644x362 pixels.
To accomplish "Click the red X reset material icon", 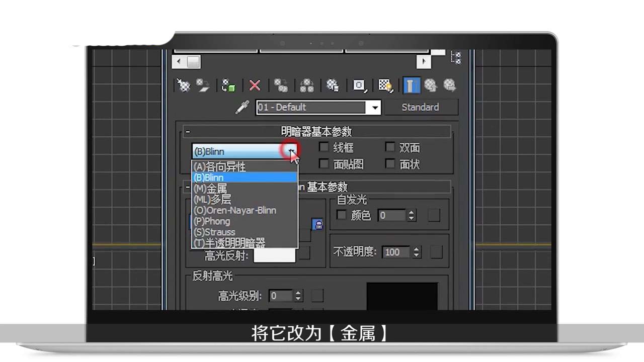I will click(255, 85).
